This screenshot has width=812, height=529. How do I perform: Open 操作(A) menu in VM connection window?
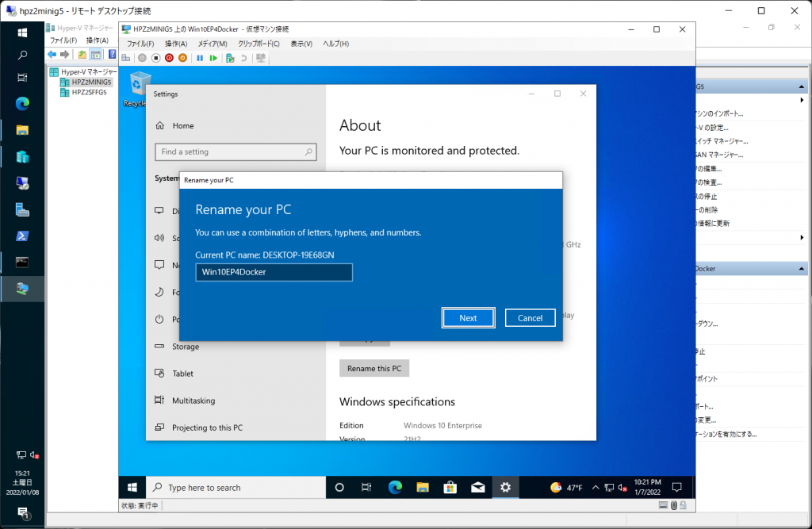[176, 44]
